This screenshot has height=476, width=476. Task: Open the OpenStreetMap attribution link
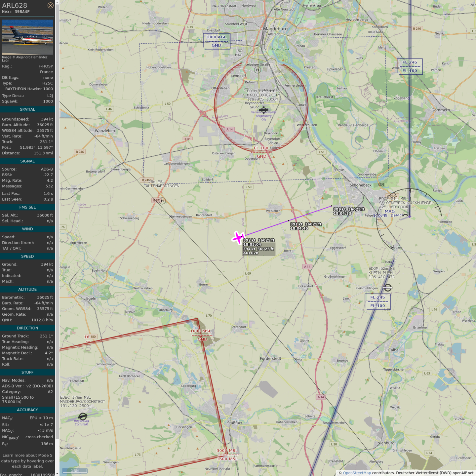(x=357, y=473)
